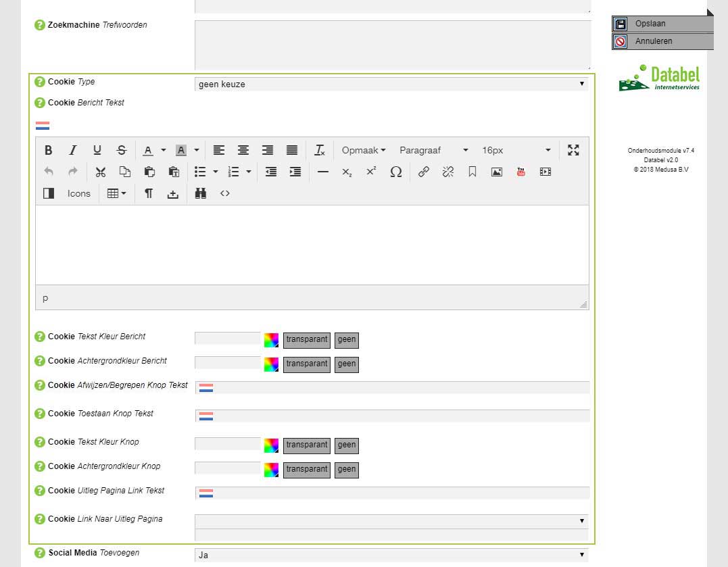Image resolution: width=728 pixels, height=567 pixels.
Task: Insert a link using the chain icon
Action: pyautogui.click(x=424, y=172)
